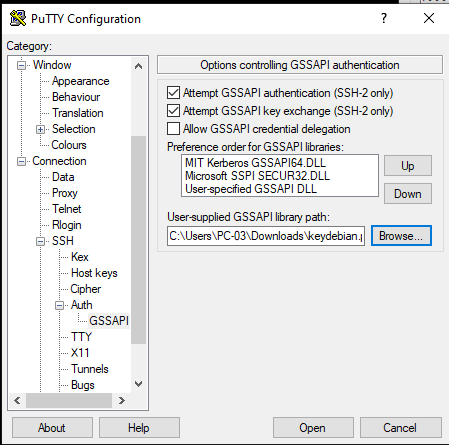Select the SSH category
This screenshot has height=445, width=449.
pyautogui.click(x=63, y=241)
